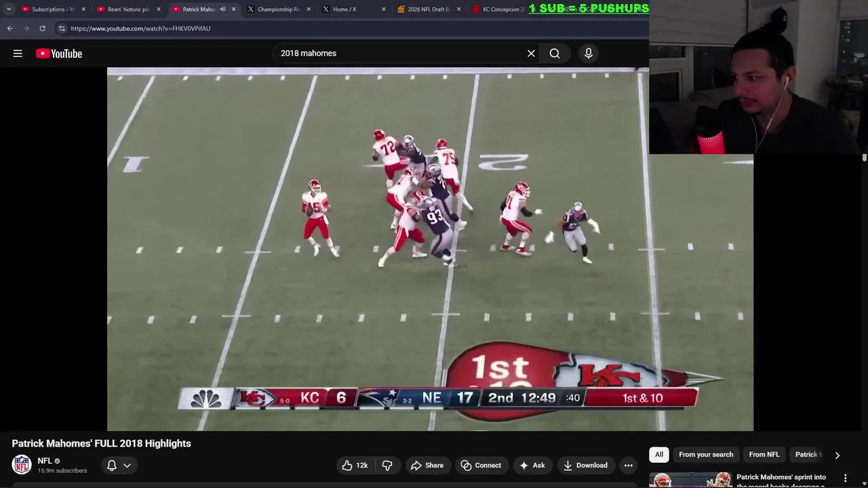Click the browser forward arrow
This screenshot has width=868, height=488.
click(x=26, y=28)
